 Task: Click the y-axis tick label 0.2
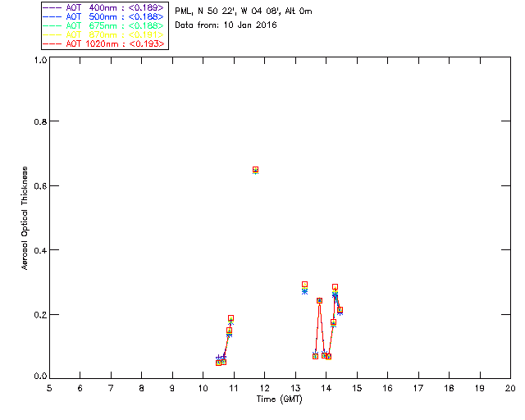[x=40, y=314]
